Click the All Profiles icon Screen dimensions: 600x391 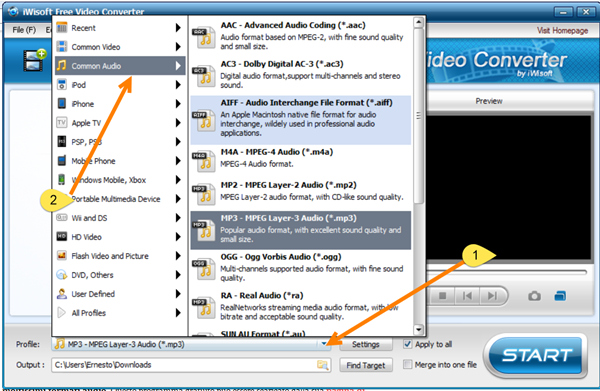pos(62,313)
